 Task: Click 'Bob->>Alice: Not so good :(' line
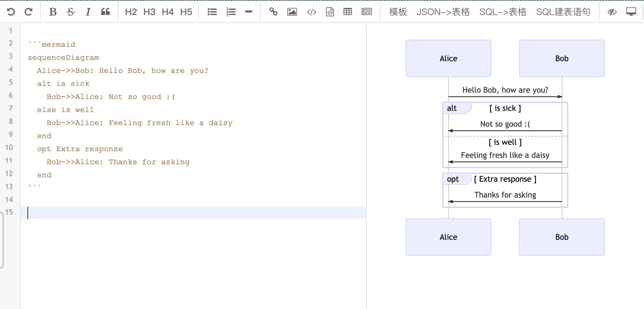click(x=111, y=97)
